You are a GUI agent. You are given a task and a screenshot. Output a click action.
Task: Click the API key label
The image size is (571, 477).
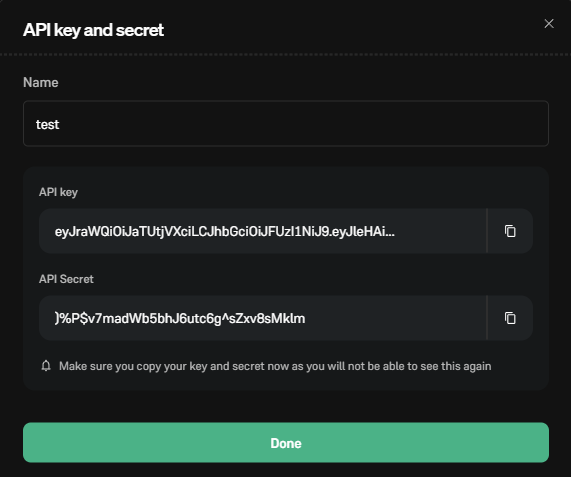pyautogui.click(x=58, y=192)
